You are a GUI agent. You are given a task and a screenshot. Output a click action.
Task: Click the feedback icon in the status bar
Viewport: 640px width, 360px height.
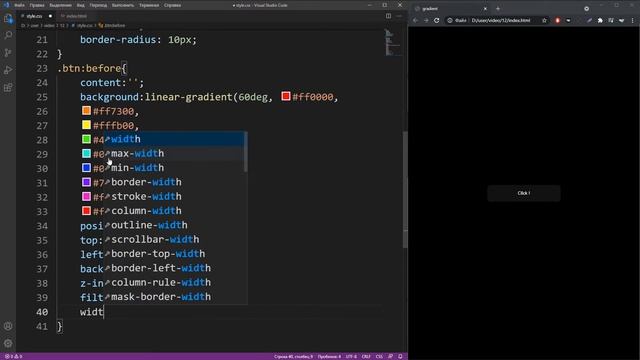click(391, 356)
